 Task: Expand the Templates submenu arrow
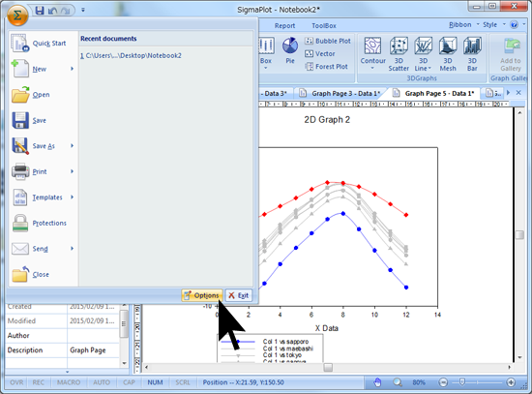tap(72, 197)
